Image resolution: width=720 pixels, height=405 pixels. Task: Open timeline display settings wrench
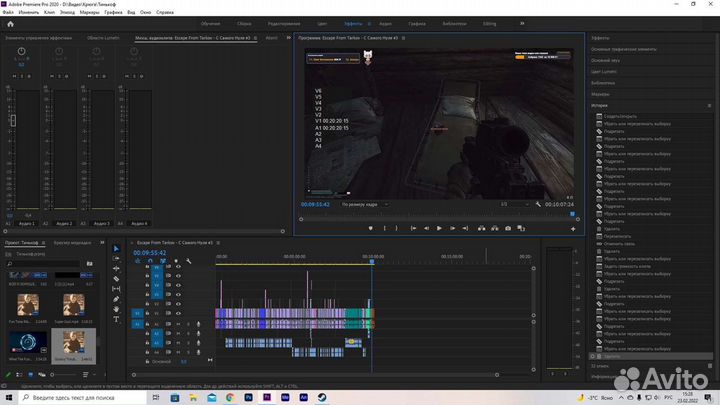click(x=189, y=261)
